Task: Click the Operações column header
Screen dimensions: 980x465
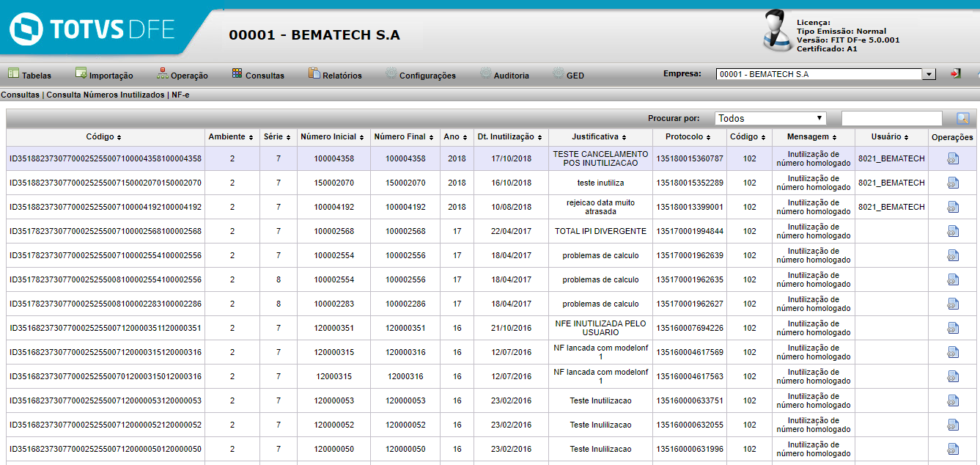Action: coord(952,137)
